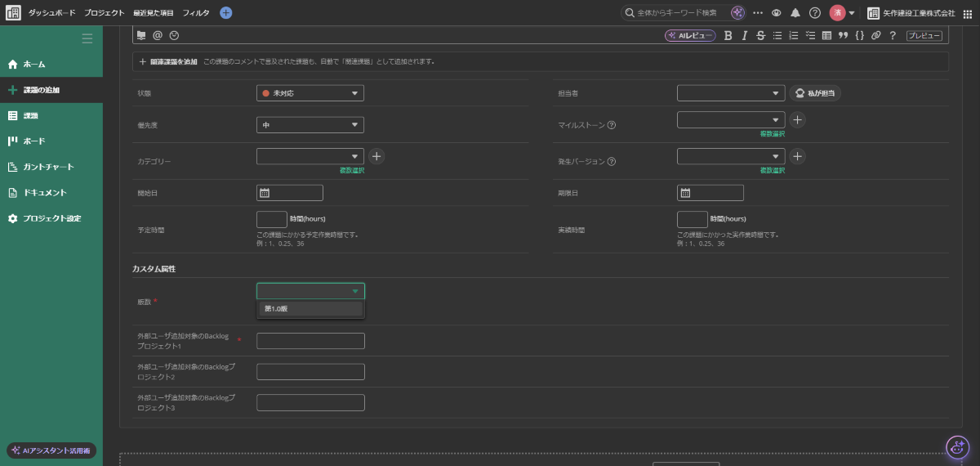This screenshot has width=980, height=466.
Task: Open the 担当者 dropdown
Action: pos(731,93)
